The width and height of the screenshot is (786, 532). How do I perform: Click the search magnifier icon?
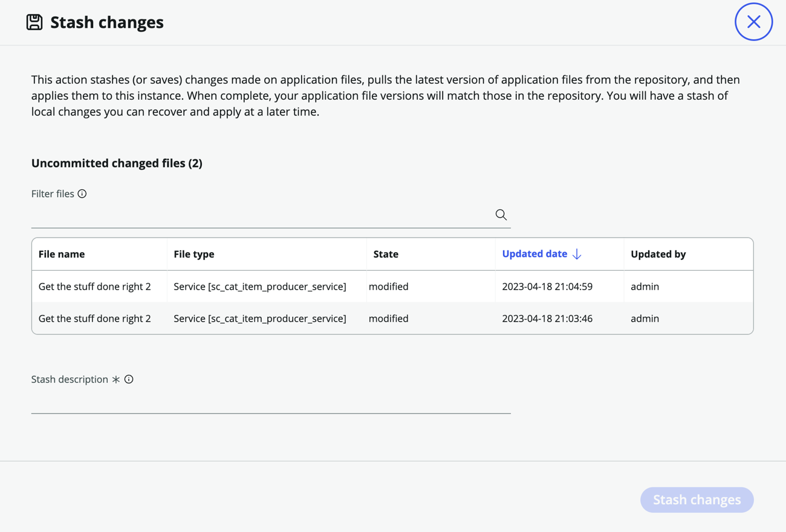(x=501, y=215)
